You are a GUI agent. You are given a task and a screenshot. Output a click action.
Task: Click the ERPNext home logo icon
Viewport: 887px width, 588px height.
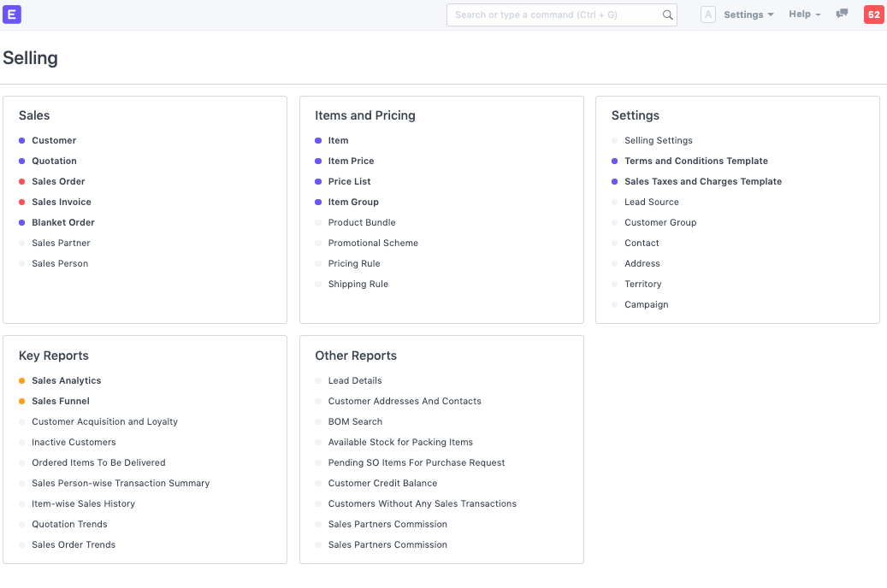coord(12,15)
